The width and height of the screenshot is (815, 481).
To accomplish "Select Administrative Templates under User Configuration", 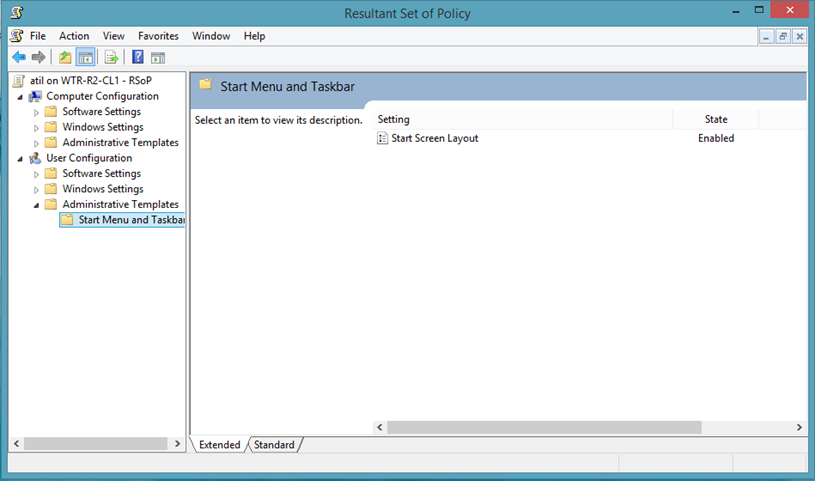I will pos(121,204).
